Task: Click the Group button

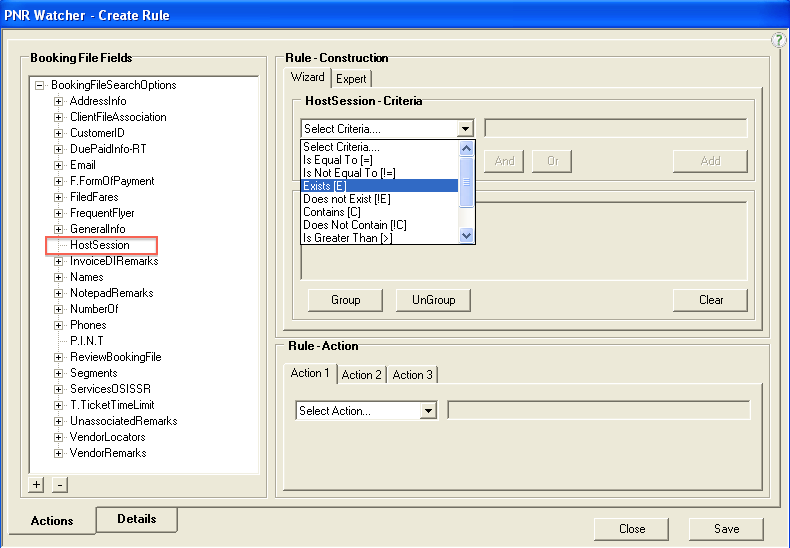Action: pyautogui.click(x=346, y=300)
